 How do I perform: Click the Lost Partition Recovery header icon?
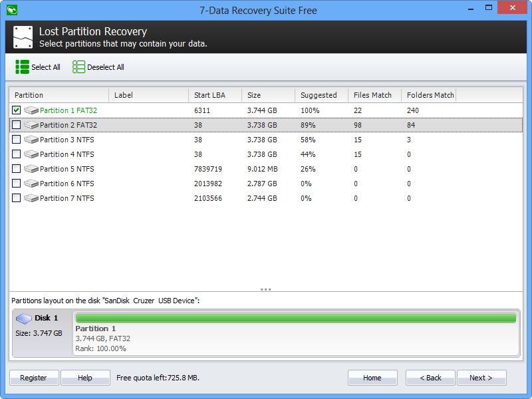(23, 37)
